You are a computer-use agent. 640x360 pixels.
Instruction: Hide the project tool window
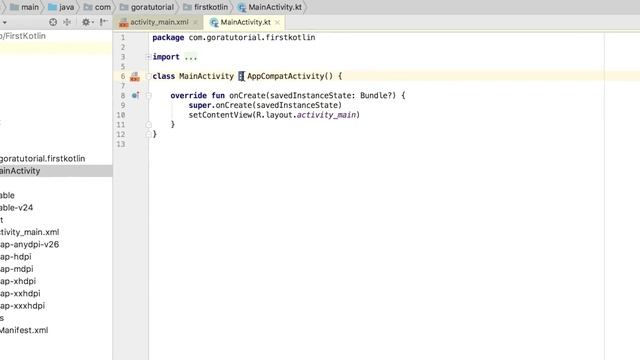click(x=104, y=22)
